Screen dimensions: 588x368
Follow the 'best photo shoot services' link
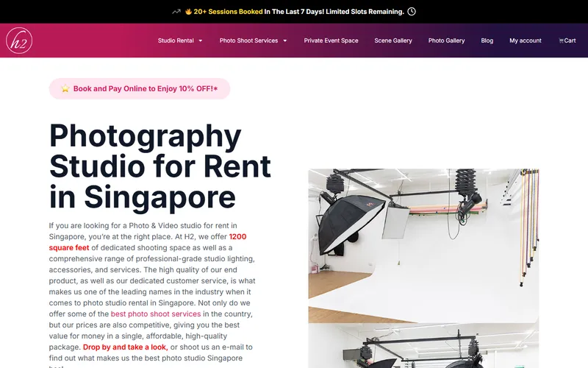point(156,314)
